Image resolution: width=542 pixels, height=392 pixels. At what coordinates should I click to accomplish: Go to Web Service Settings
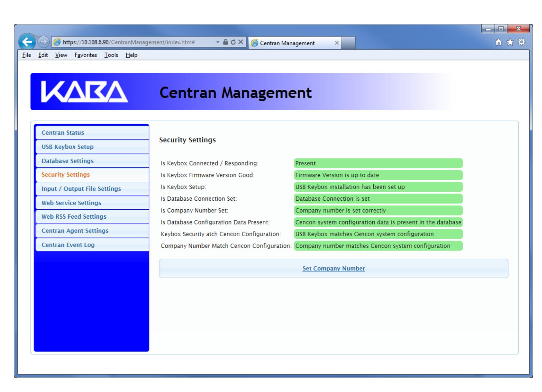coord(92,203)
